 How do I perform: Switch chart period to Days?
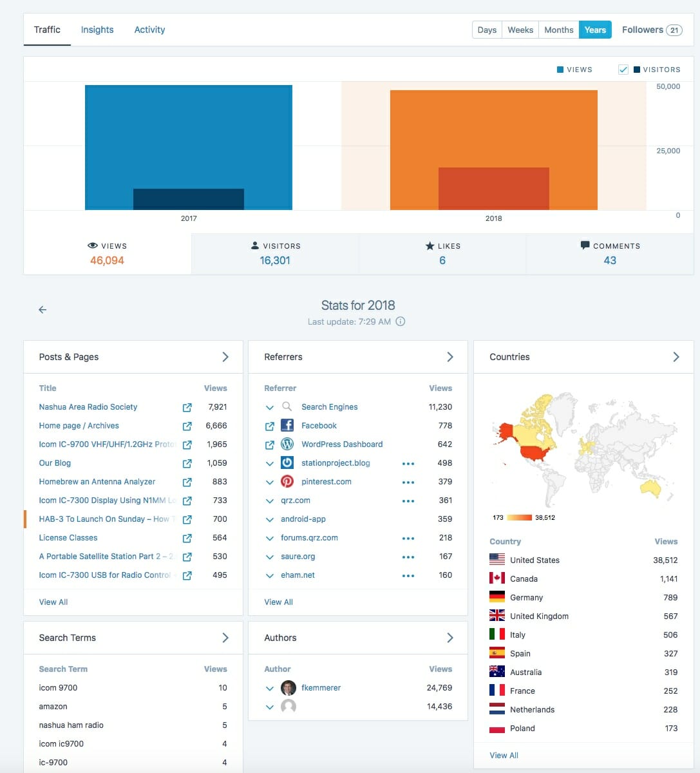click(487, 30)
